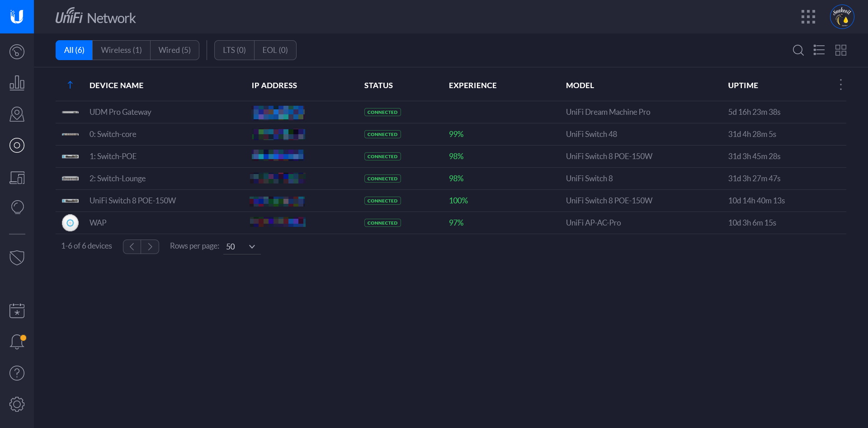Screen dimensions: 868x428
Task: Open the Clients sidebar icon
Action: click(17, 177)
